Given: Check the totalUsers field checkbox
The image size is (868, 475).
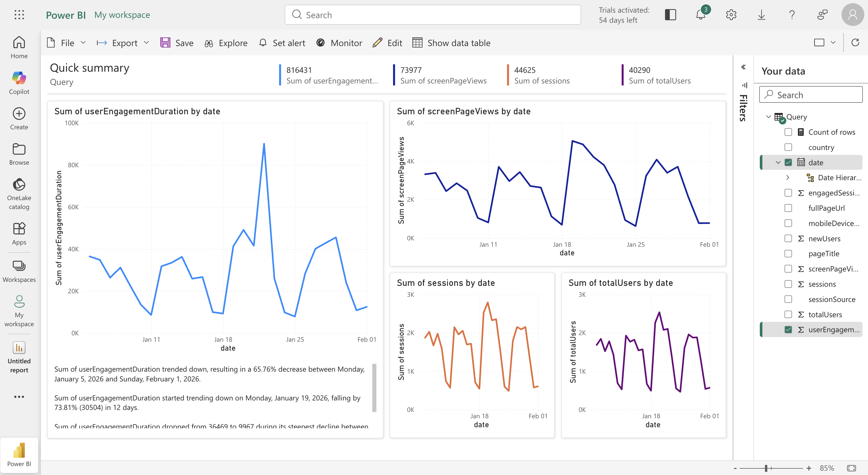Looking at the screenshot, I should click(789, 314).
